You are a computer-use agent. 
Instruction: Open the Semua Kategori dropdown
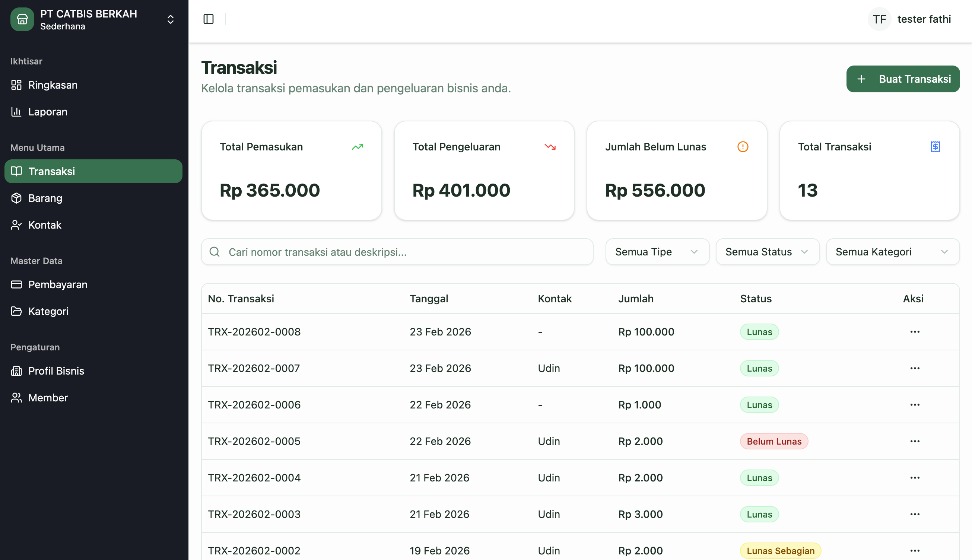[x=892, y=252]
